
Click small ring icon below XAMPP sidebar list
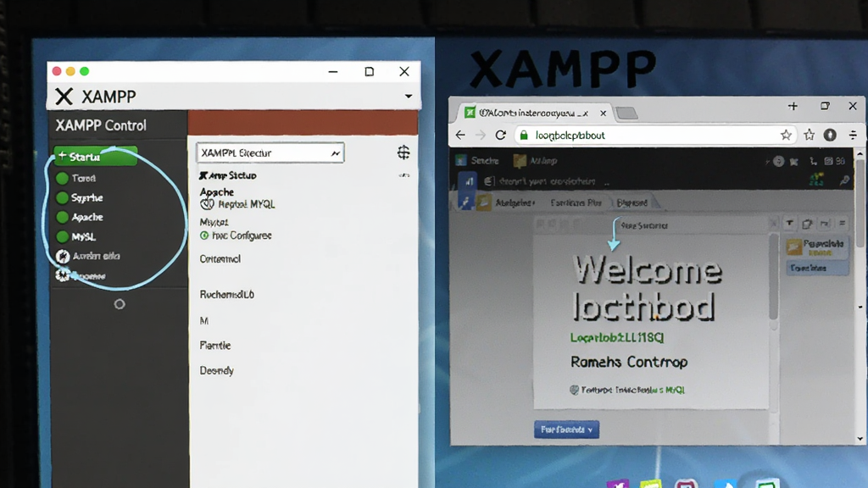point(120,304)
